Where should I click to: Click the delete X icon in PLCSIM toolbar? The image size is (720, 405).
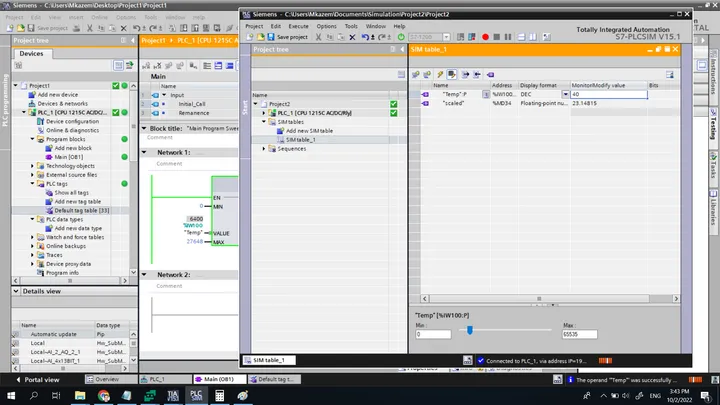pyautogui.click(x=352, y=37)
